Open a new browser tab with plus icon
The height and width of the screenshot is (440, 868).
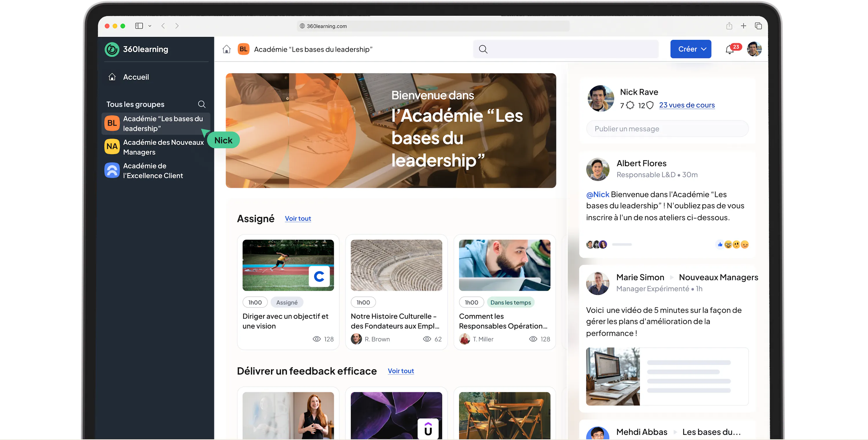tap(744, 26)
